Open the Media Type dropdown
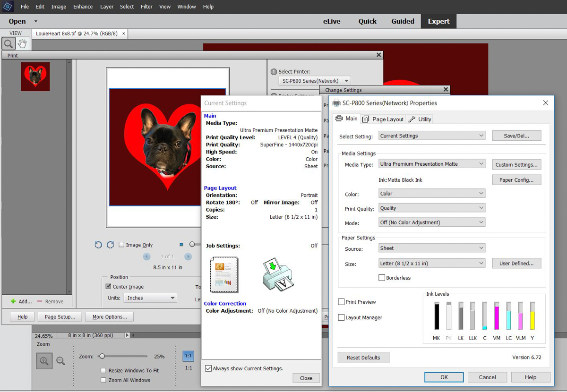 [x=432, y=164]
